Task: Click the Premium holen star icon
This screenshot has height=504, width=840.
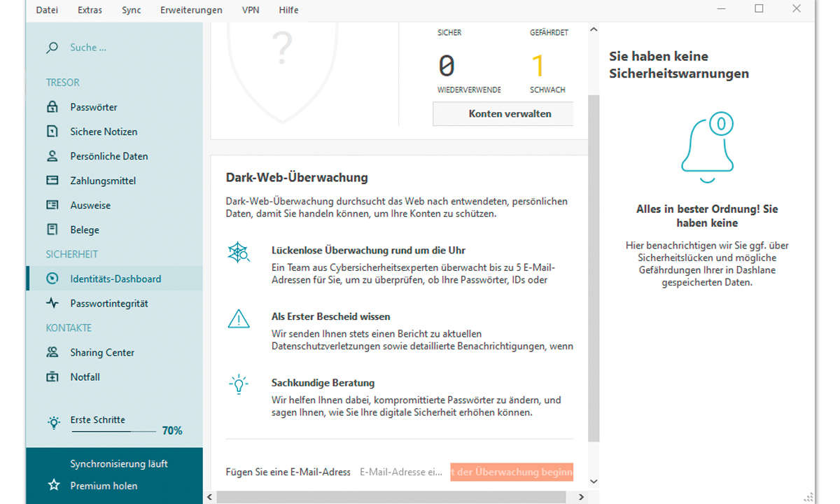Action: pyautogui.click(x=53, y=485)
